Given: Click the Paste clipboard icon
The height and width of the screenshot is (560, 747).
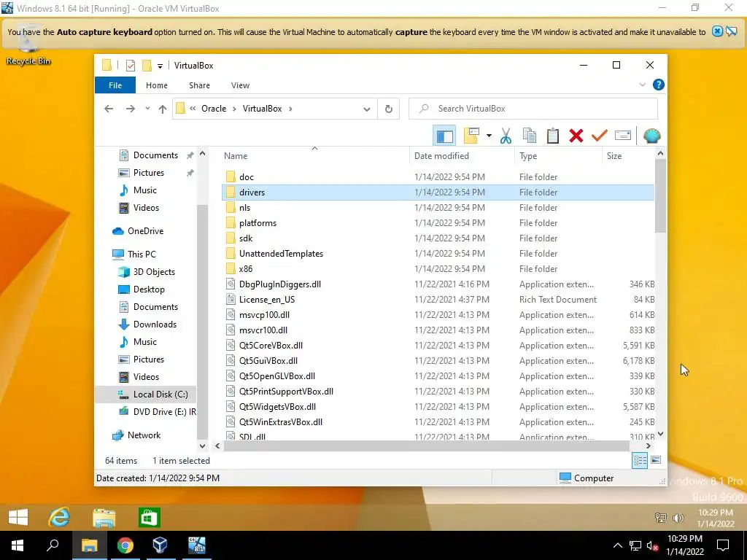Looking at the screenshot, I should point(553,136).
